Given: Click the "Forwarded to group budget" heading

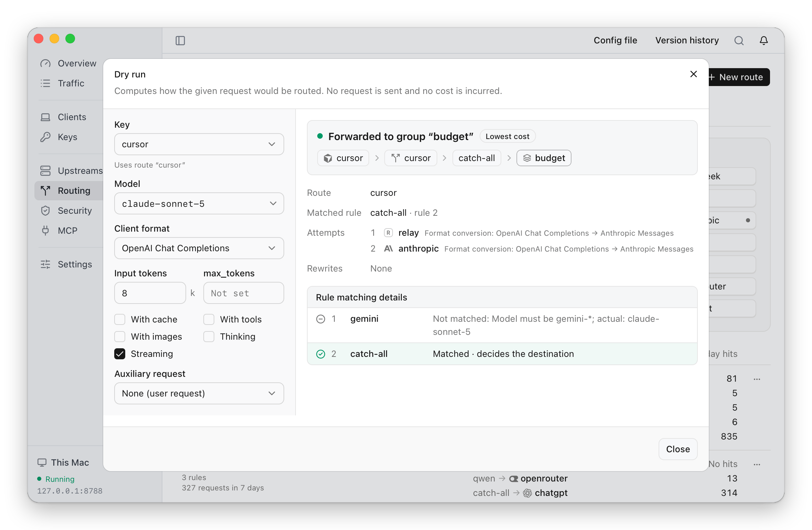Looking at the screenshot, I should [x=401, y=137].
